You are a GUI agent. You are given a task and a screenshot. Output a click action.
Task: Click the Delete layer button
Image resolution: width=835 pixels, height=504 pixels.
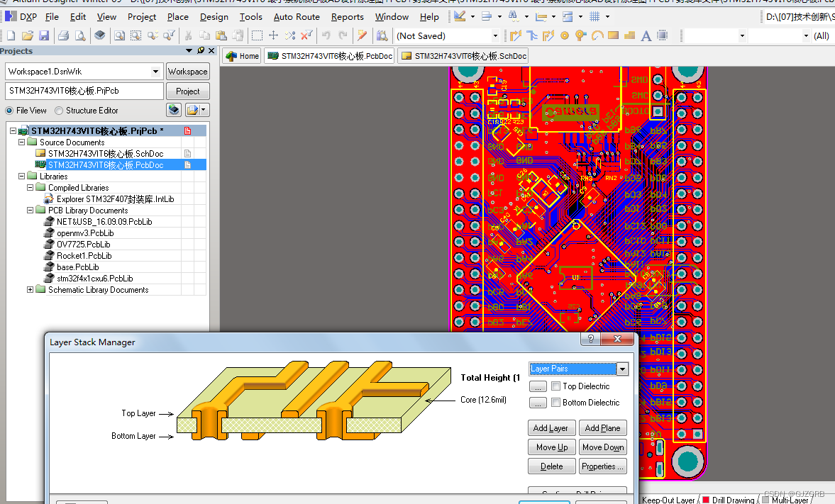(552, 466)
